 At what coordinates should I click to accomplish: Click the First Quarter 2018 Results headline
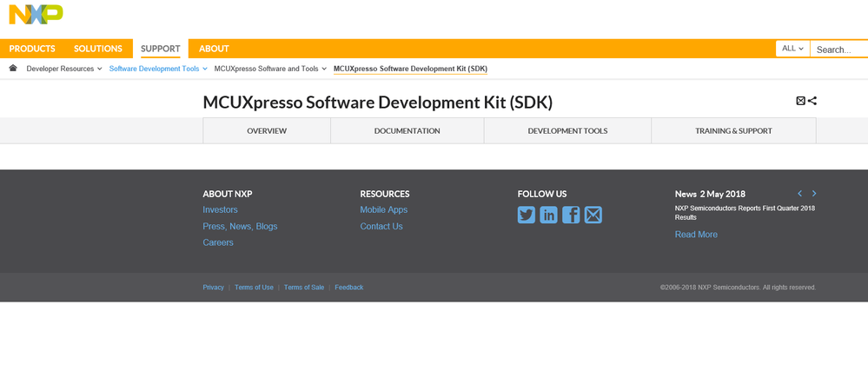pyautogui.click(x=745, y=213)
